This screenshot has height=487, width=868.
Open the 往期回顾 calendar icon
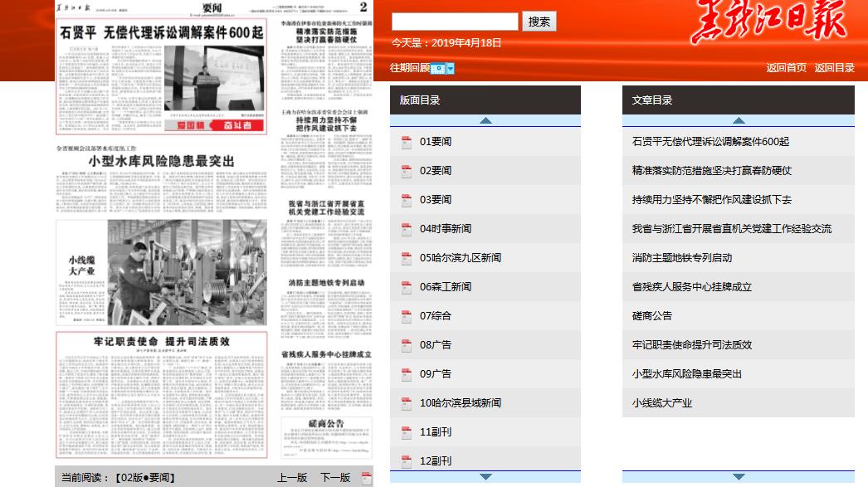point(437,68)
